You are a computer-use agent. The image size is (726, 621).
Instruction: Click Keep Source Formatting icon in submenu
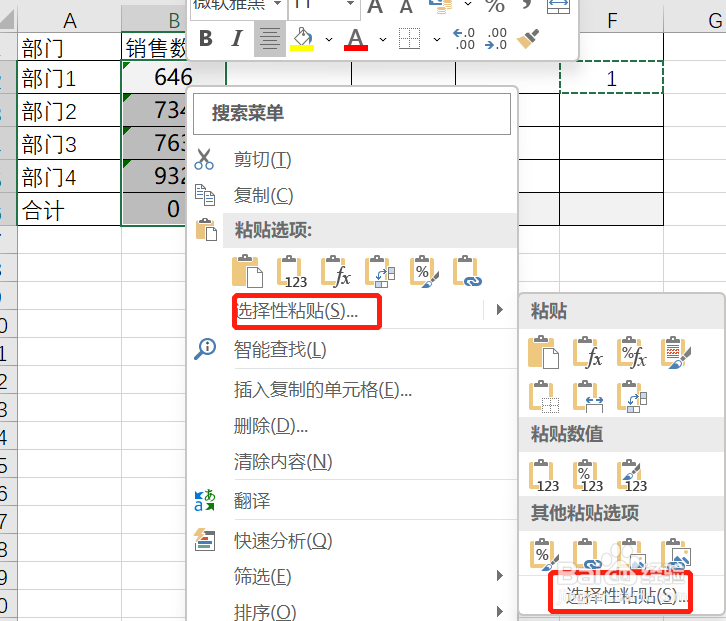tap(676, 352)
